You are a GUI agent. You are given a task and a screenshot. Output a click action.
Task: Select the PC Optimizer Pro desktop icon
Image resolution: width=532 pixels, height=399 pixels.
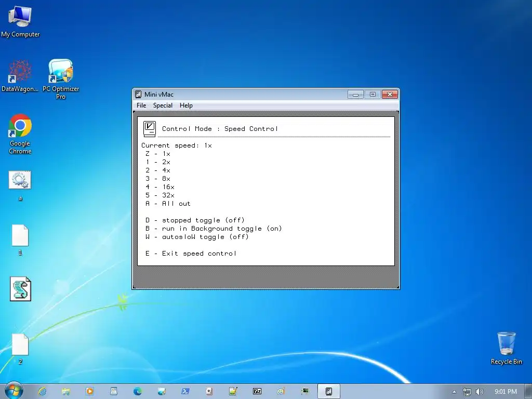(x=61, y=79)
